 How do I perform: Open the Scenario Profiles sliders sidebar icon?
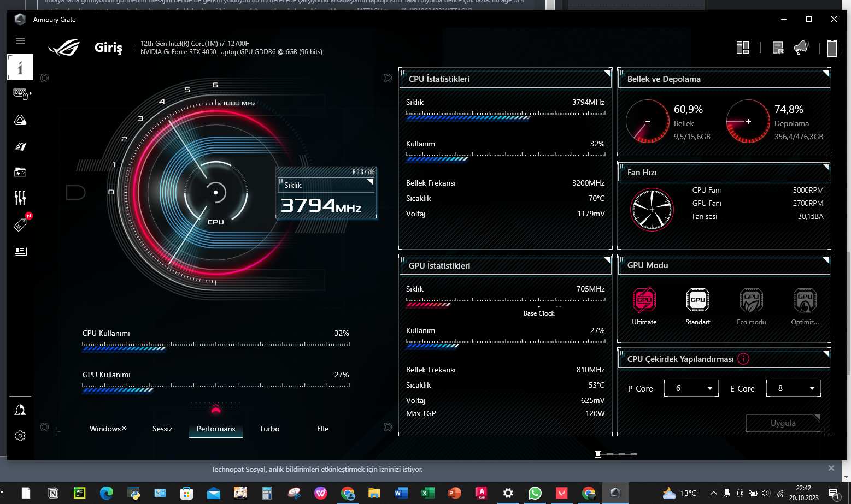20,198
